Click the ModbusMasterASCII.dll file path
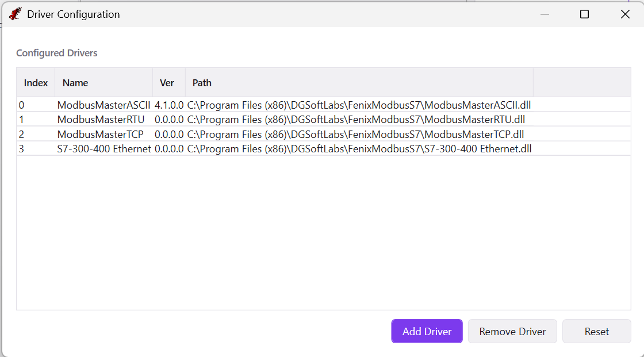 tap(359, 105)
